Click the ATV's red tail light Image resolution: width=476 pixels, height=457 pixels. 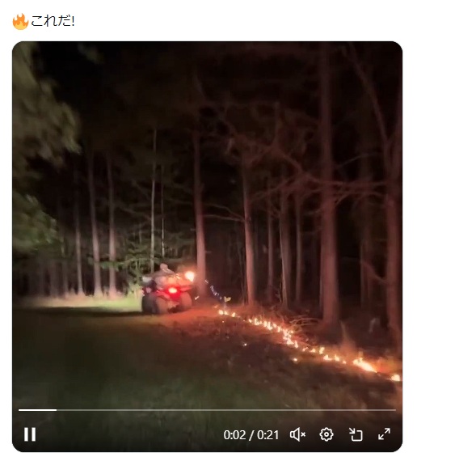coord(172,290)
